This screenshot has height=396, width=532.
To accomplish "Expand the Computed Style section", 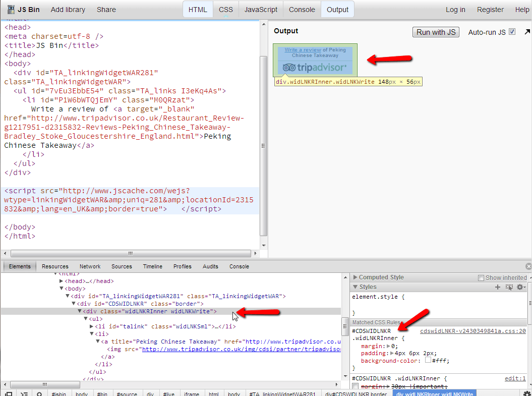I will point(355,277).
